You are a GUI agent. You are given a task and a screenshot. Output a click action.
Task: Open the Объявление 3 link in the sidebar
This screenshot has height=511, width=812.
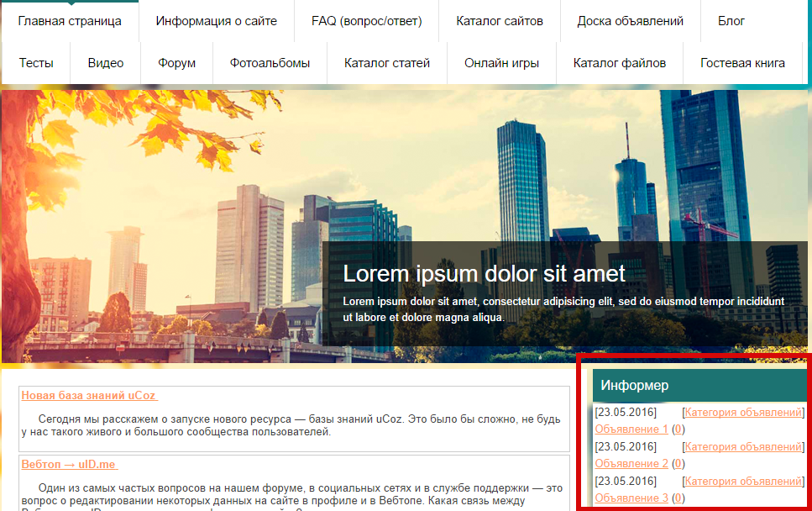pyautogui.click(x=631, y=498)
